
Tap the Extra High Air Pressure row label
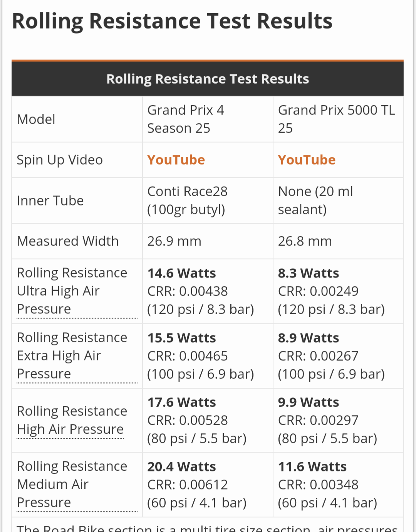[x=72, y=355]
